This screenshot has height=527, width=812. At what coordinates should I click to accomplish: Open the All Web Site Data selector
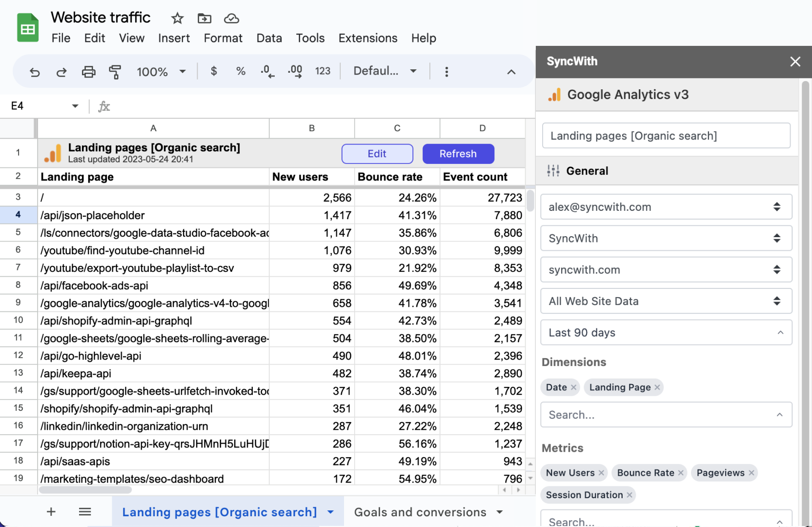pyautogui.click(x=666, y=301)
